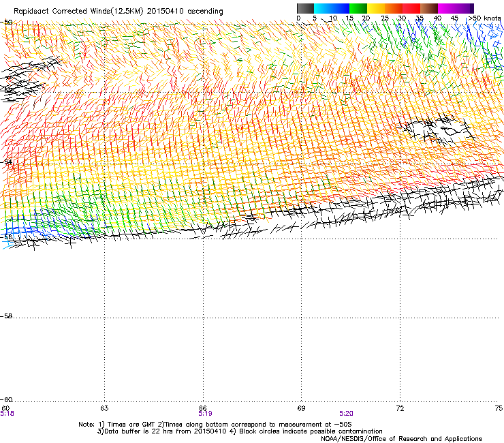Click the latitude label '-54'
504x443 pixels.
pos(6,162)
